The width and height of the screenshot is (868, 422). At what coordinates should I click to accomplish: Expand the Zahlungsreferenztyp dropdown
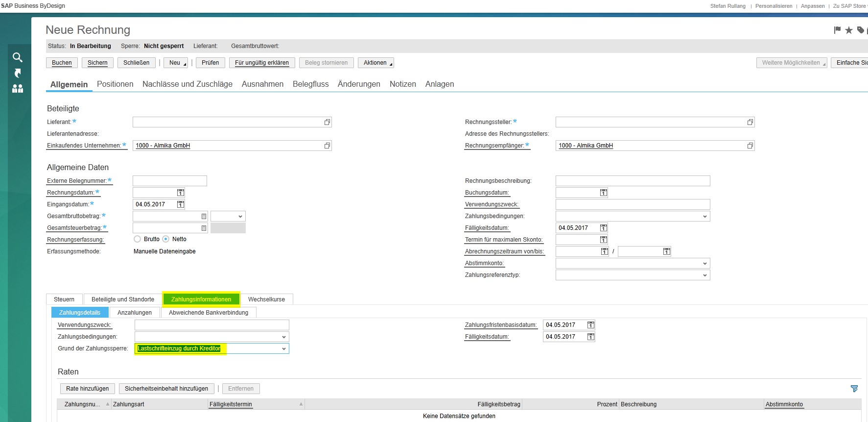(x=704, y=275)
